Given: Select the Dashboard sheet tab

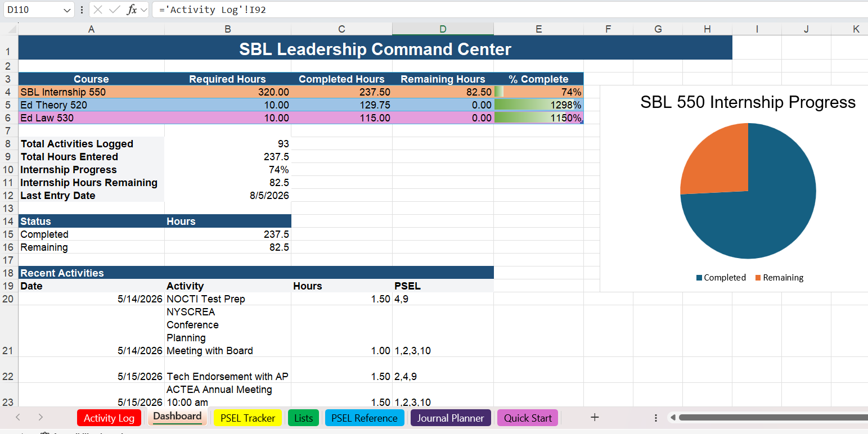Looking at the screenshot, I should (x=177, y=417).
